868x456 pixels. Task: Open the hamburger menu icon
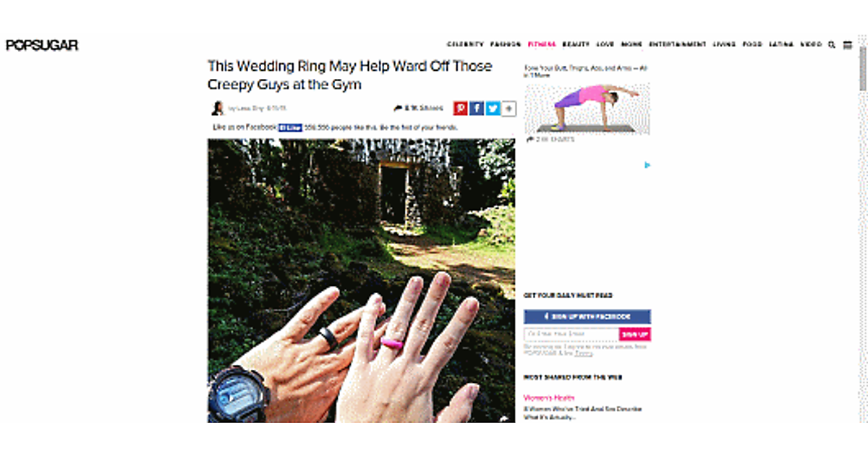point(848,45)
